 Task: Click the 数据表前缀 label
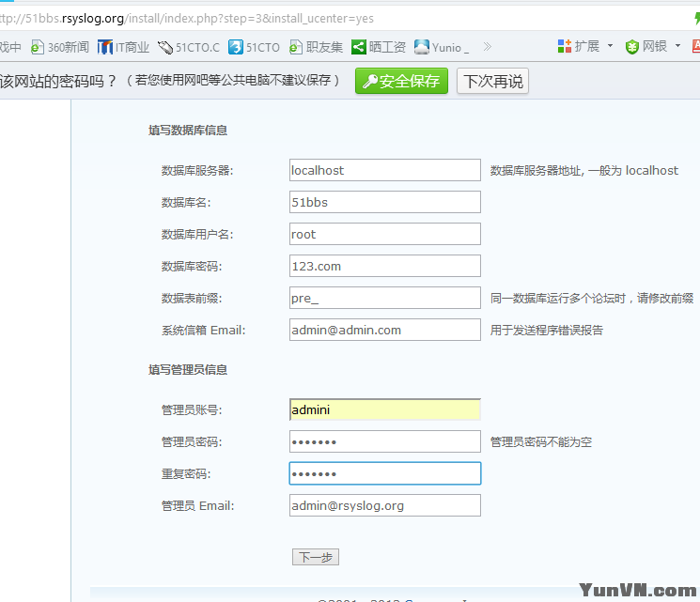(192, 298)
